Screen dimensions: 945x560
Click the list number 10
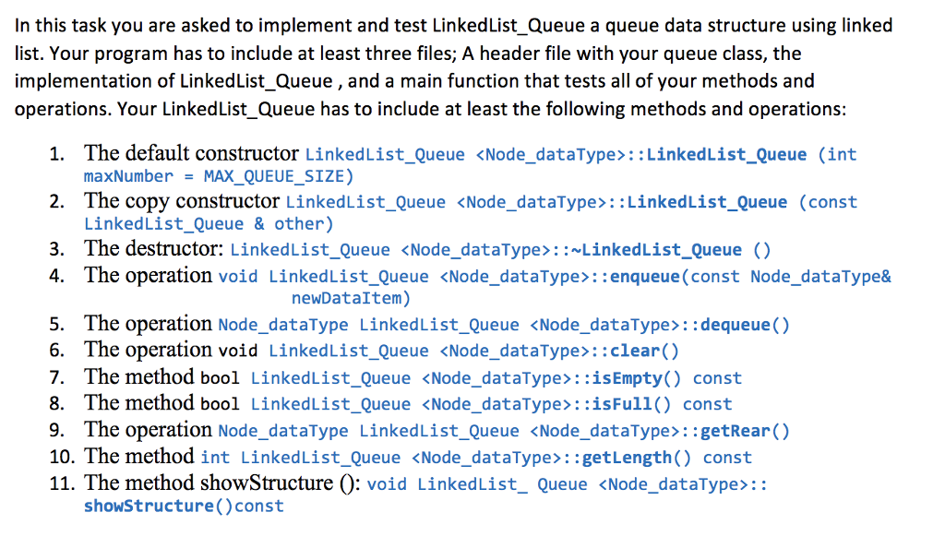[x=62, y=457]
